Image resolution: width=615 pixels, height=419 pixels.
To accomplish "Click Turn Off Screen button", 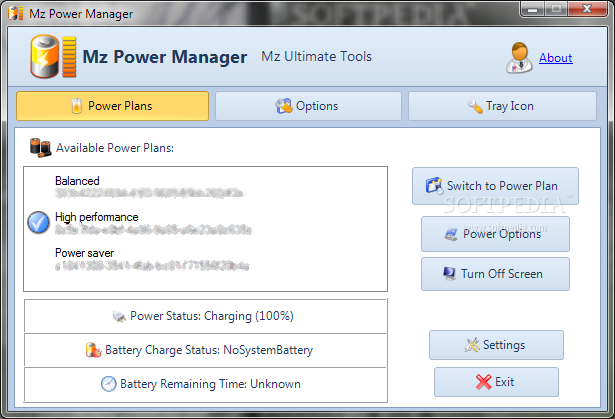I will [495, 274].
